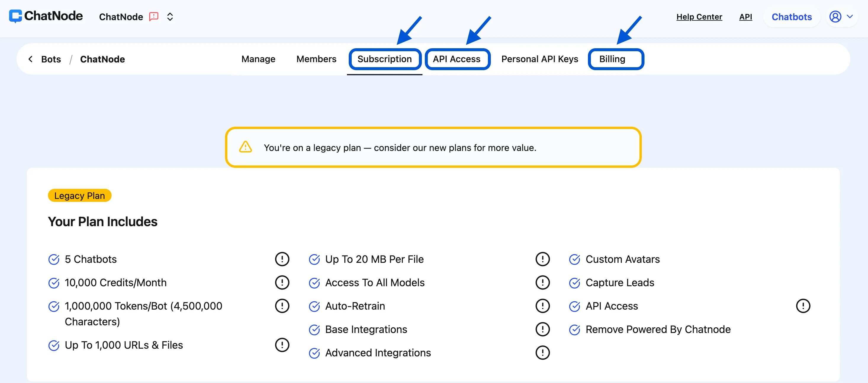This screenshot has width=868, height=383.
Task: Click the check icon beside Custom Avatars
Action: tap(575, 259)
